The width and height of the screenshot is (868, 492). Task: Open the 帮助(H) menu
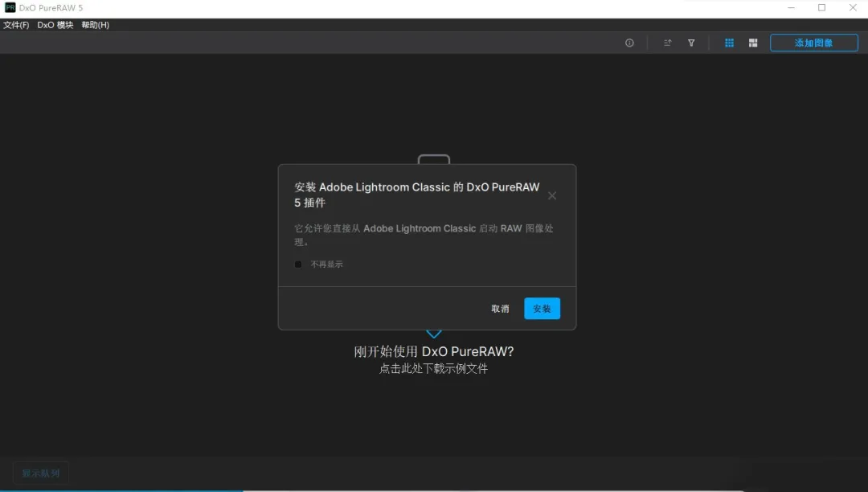pyautogui.click(x=95, y=25)
